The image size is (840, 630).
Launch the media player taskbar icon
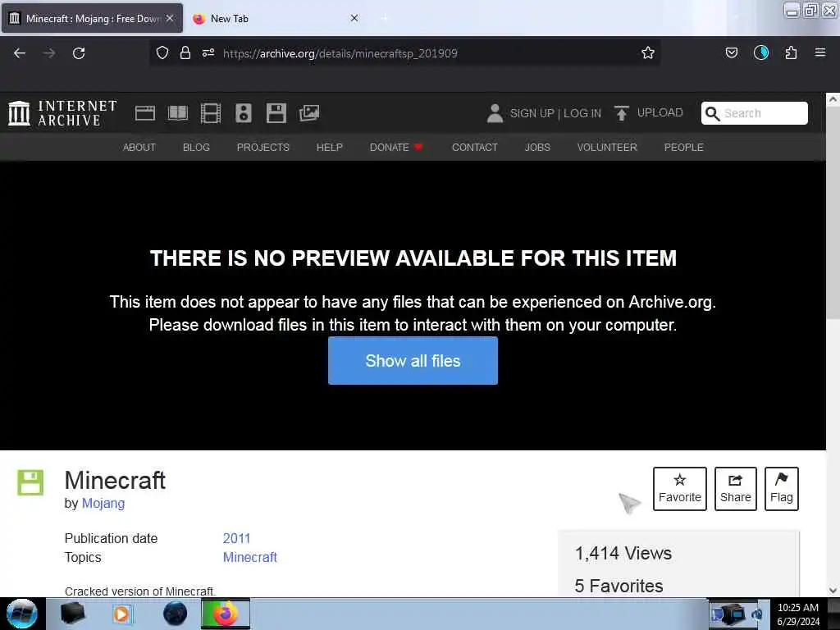click(121, 614)
